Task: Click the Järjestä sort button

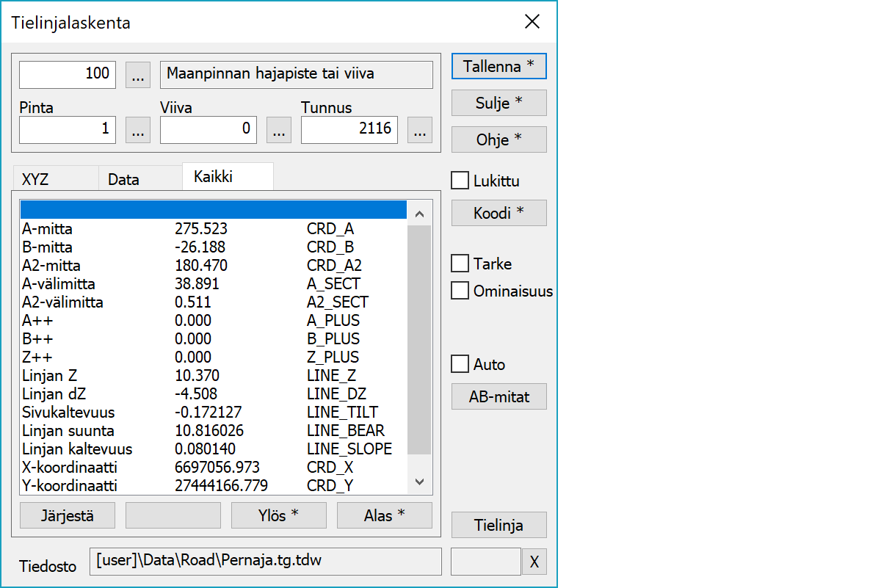Action: 68,515
